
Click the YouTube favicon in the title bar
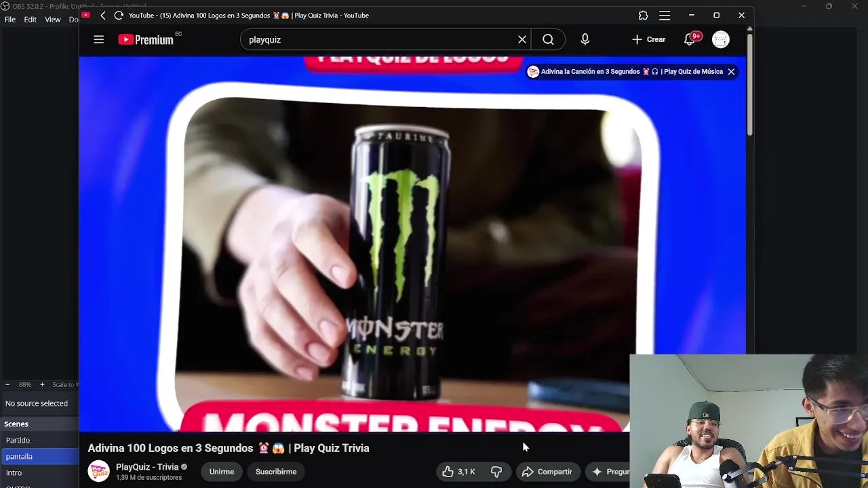[x=85, y=15]
